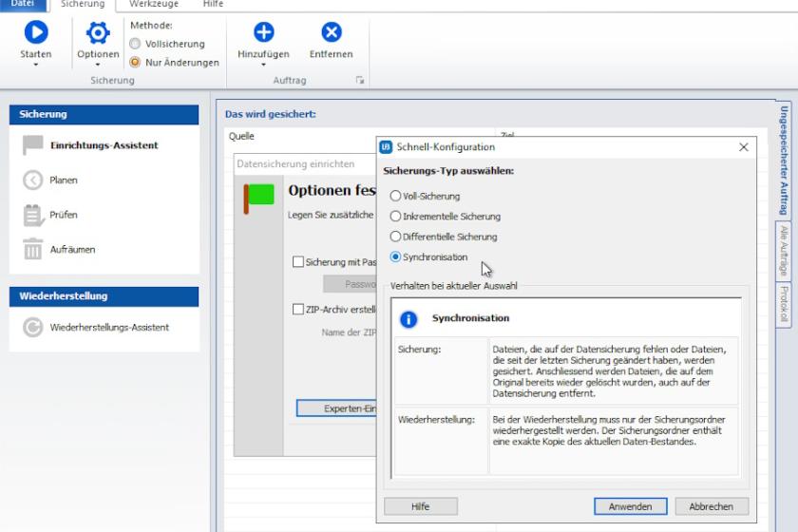Click the blue info icon beside Synchronisation
This screenshot has height=532, width=798.
pos(408,319)
